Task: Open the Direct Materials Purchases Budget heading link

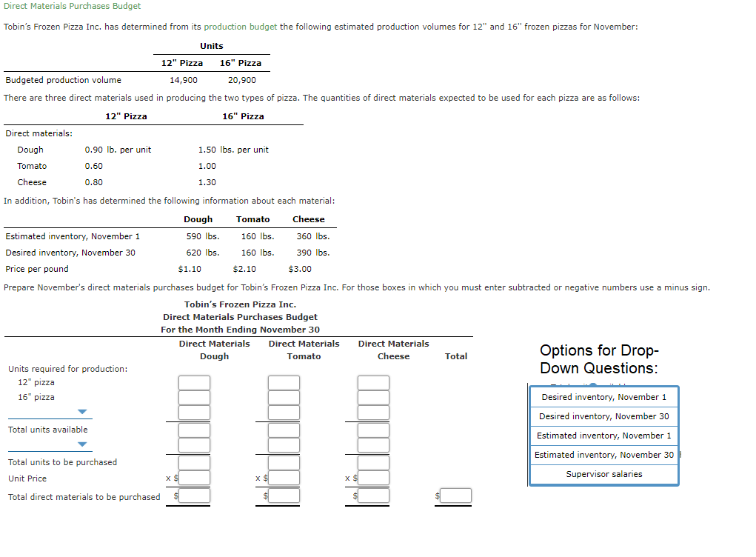Action: coord(73,6)
